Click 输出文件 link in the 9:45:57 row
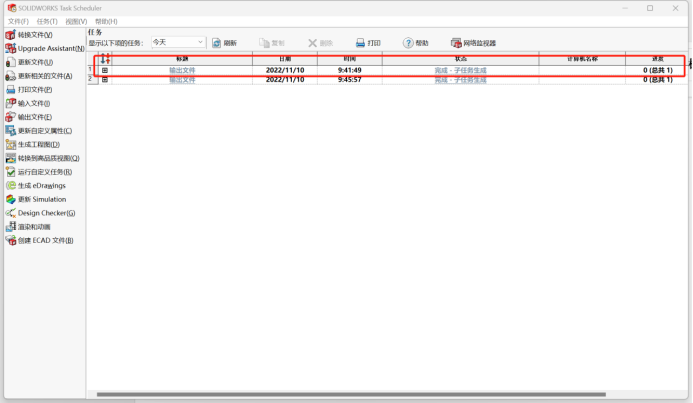The width and height of the screenshot is (693, 403). 182,80
